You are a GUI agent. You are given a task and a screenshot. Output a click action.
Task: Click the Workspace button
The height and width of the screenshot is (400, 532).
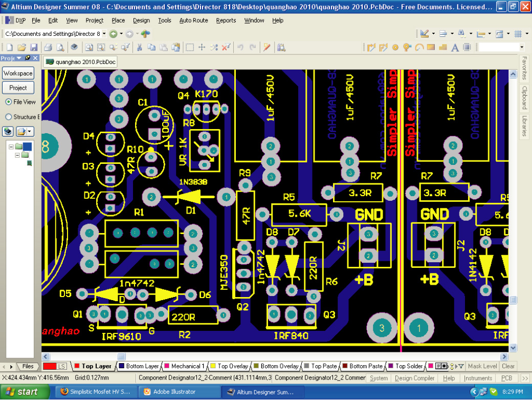pyautogui.click(x=18, y=73)
